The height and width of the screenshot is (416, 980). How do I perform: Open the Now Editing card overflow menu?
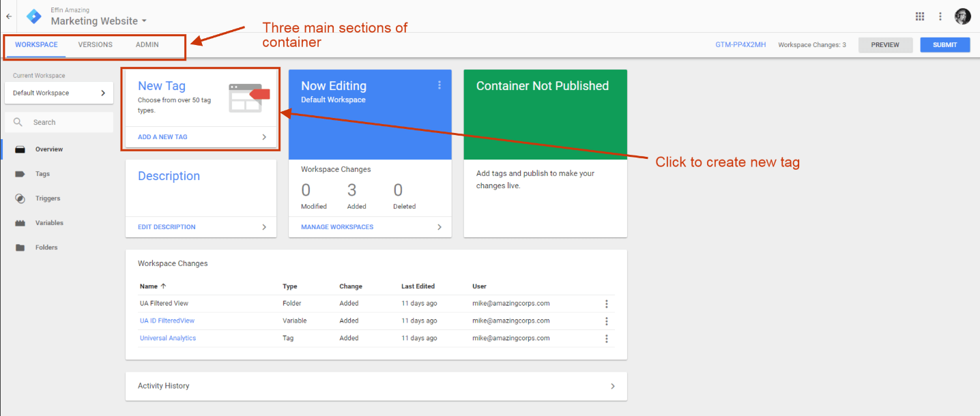(x=439, y=85)
